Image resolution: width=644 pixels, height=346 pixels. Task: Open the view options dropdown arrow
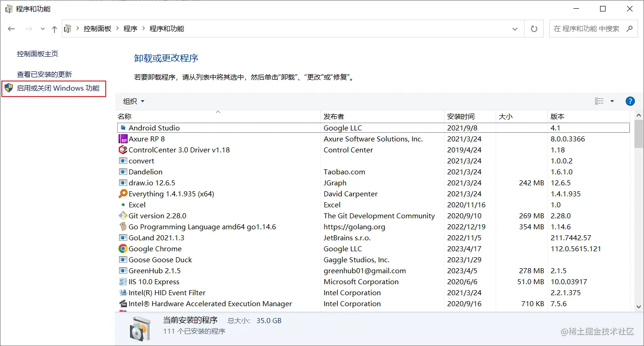(x=612, y=101)
